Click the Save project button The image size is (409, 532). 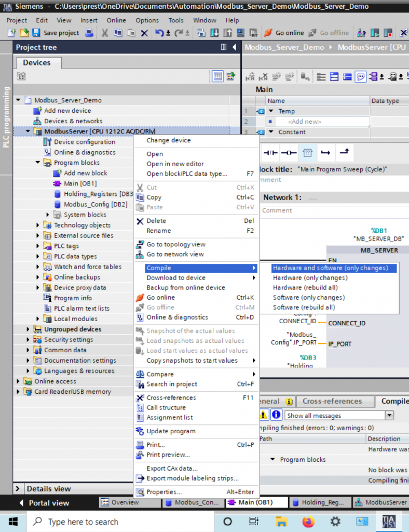[x=57, y=33]
